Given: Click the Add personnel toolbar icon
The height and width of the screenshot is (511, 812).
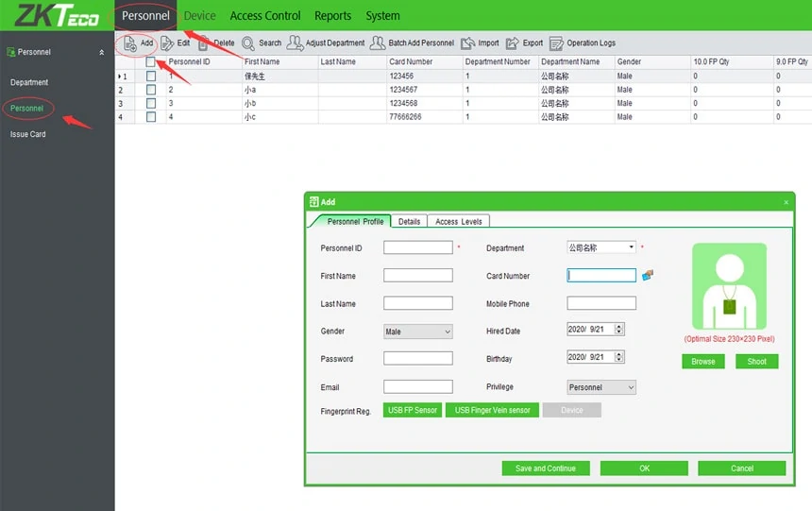Looking at the screenshot, I should [x=130, y=43].
